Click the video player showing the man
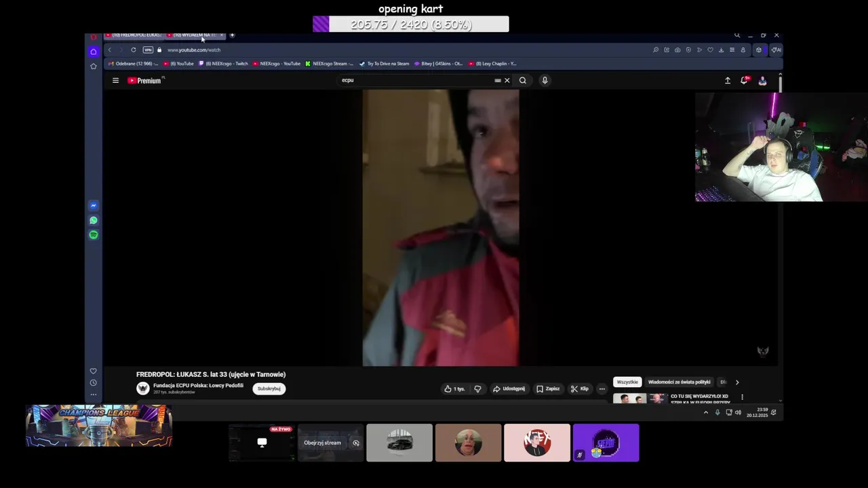Screen dimensions: 868x488 click(440, 228)
